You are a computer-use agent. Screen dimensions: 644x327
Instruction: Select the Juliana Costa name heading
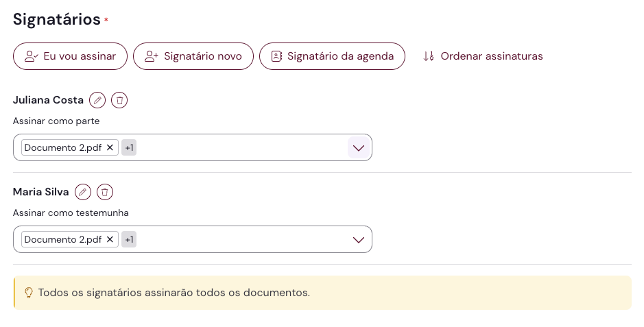[48, 100]
